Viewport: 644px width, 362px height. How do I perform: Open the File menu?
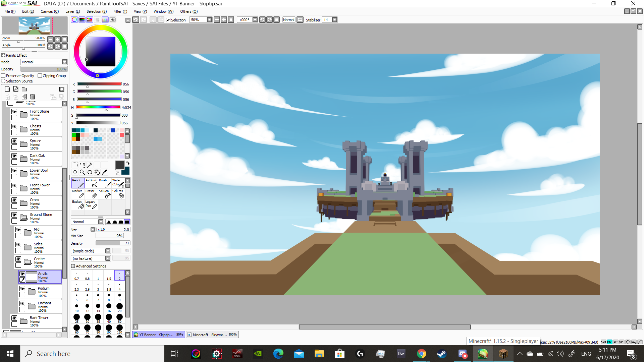[10, 11]
